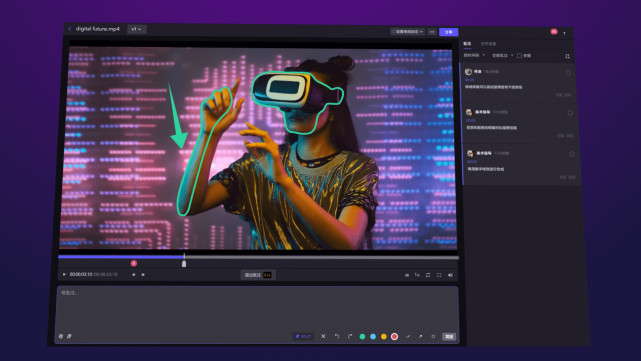Tick the checkbox in the comments filter row
Viewport: 641px width, 361px height.
pos(519,56)
